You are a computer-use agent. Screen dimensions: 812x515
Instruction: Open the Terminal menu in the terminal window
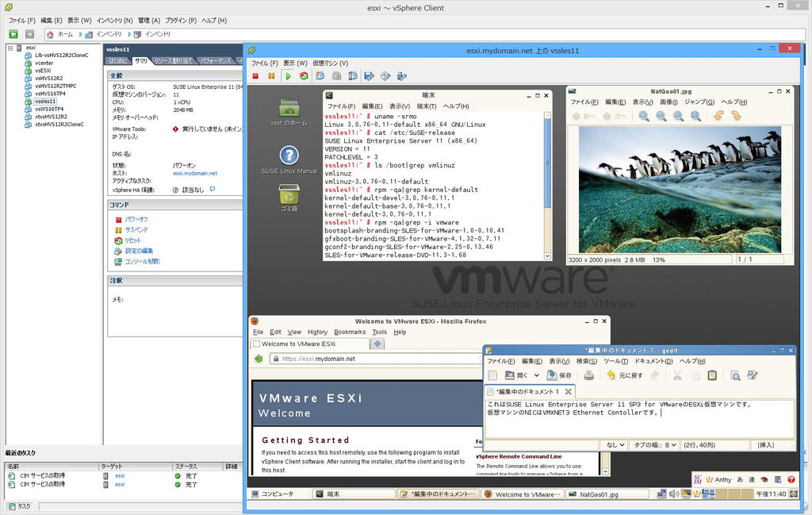pos(427,106)
